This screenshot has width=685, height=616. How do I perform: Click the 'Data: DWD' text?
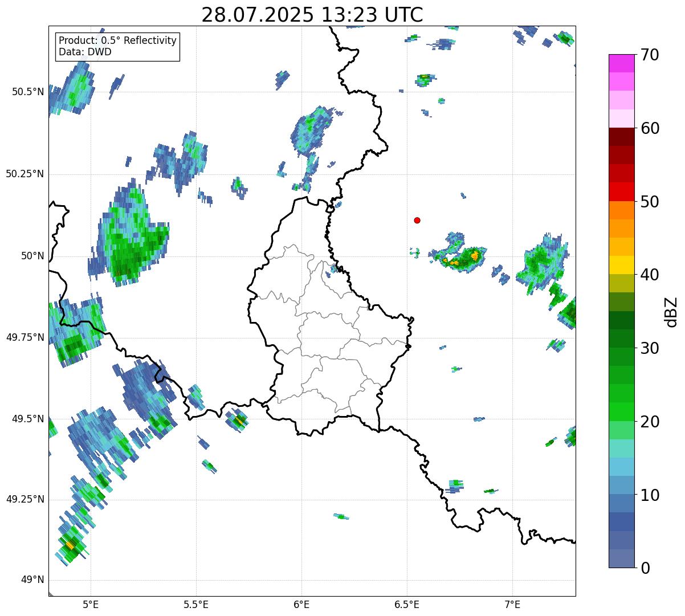(85, 52)
